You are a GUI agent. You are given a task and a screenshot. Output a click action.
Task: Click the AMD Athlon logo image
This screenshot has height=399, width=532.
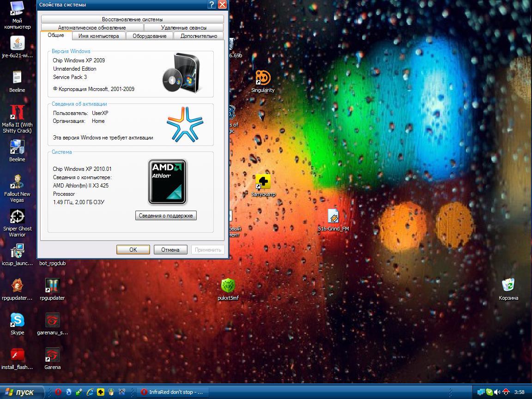coord(167,182)
